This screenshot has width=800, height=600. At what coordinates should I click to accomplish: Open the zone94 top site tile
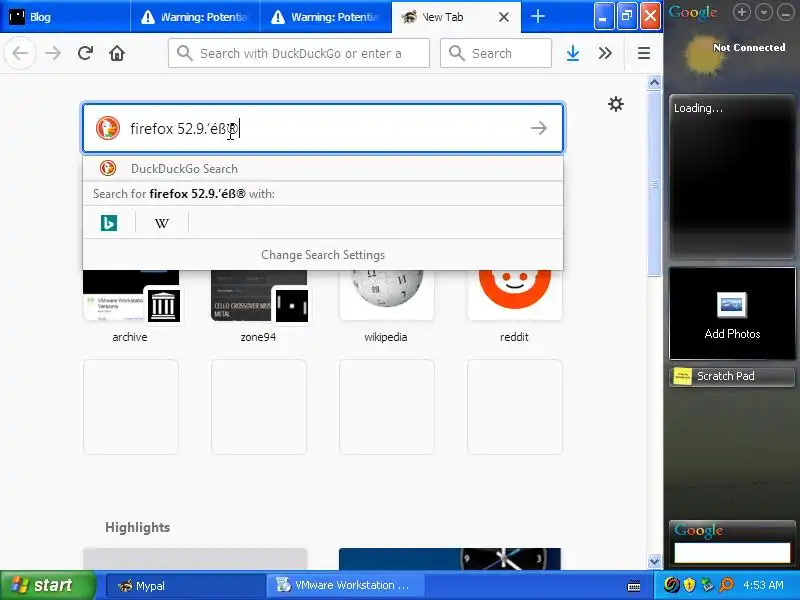pos(259,305)
